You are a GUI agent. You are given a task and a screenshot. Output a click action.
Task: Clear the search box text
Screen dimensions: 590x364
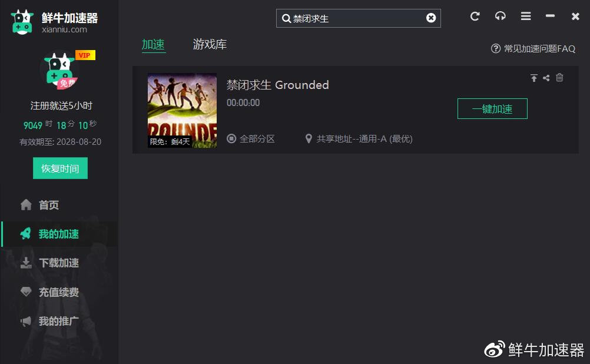click(x=431, y=18)
